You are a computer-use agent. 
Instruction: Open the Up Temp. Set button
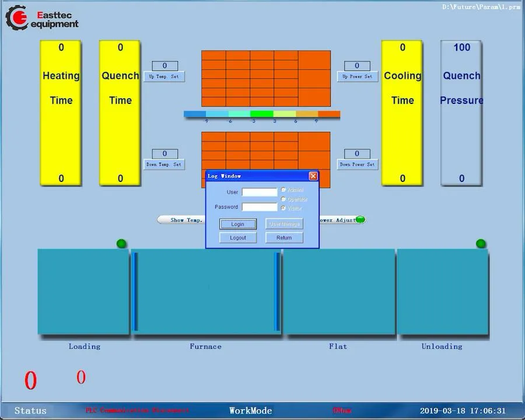(x=164, y=76)
